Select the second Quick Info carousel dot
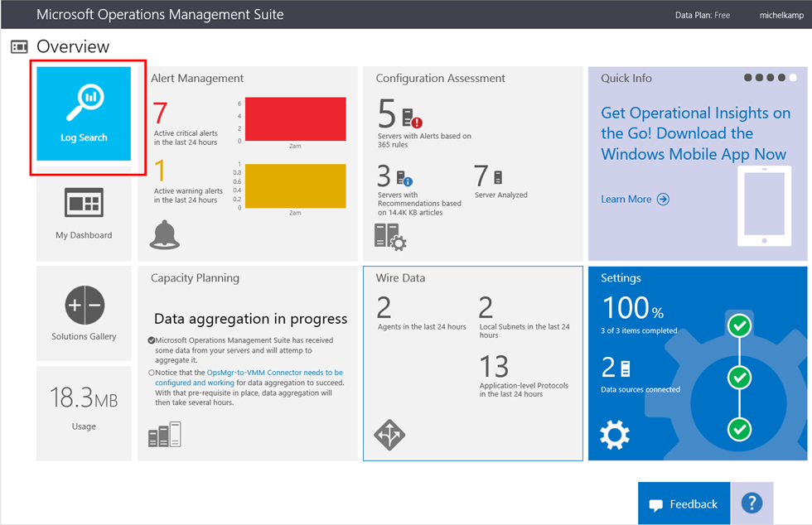The height and width of the screenshot is (525, 812). pos(759,78)
